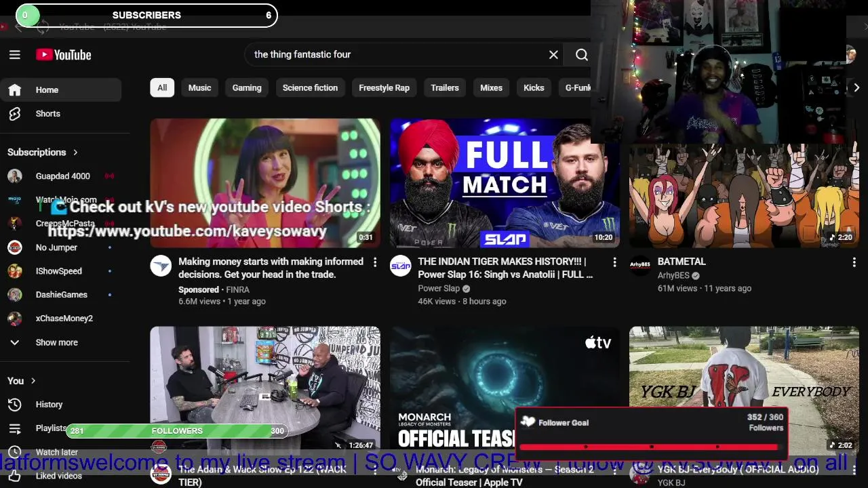Open more options for Power Slap video
Screen dimensions: 868x488
[x=614, y=262]
